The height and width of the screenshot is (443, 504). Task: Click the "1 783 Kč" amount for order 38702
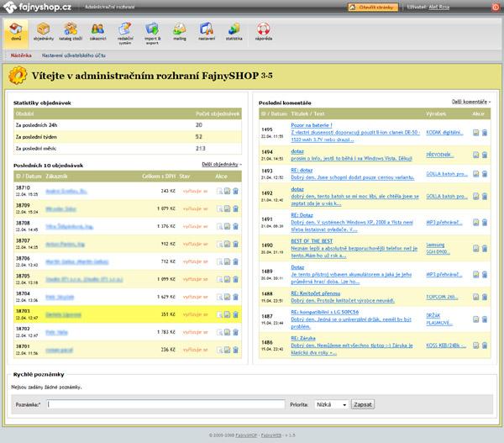click(x=166, y=332)
